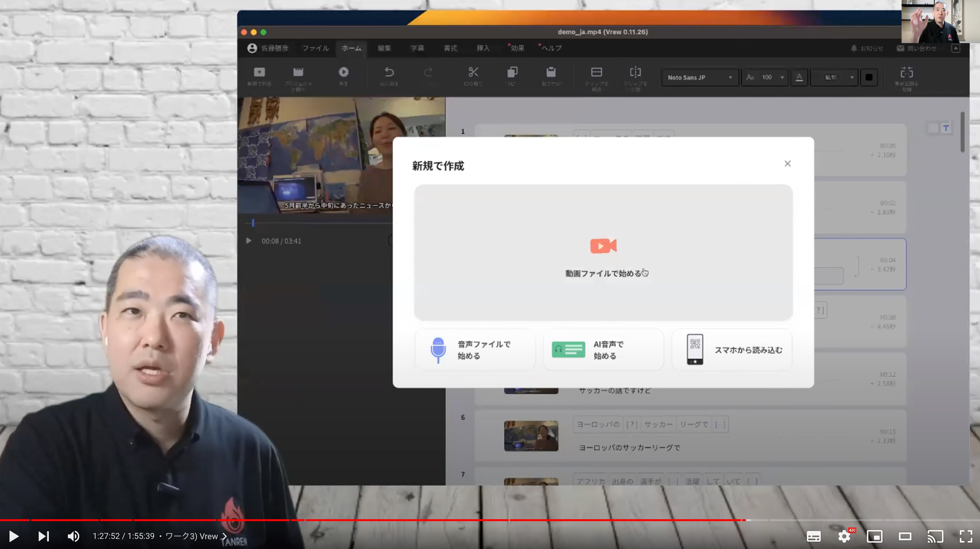Viewport: 980px width, 549px height.
Task: Click the Vrew clip list scrollbar
Action: coord(962,132)
